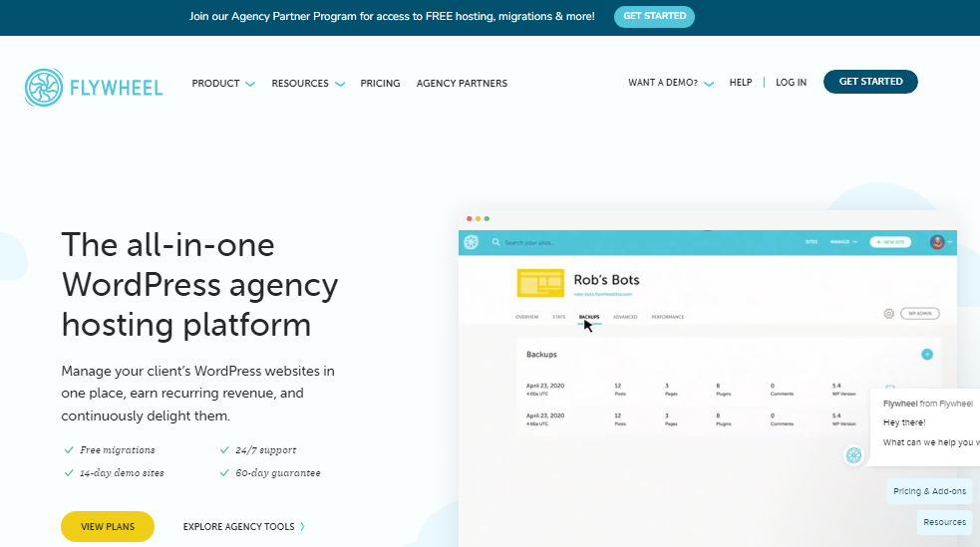The image size is (980, 547).
Task: Click the user avatar in demo dashboard
Action: click(x=937, y=242)
